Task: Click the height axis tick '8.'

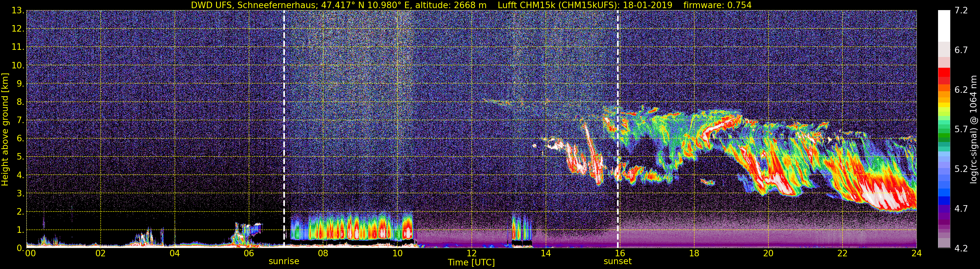Action: tap(20, 102)
